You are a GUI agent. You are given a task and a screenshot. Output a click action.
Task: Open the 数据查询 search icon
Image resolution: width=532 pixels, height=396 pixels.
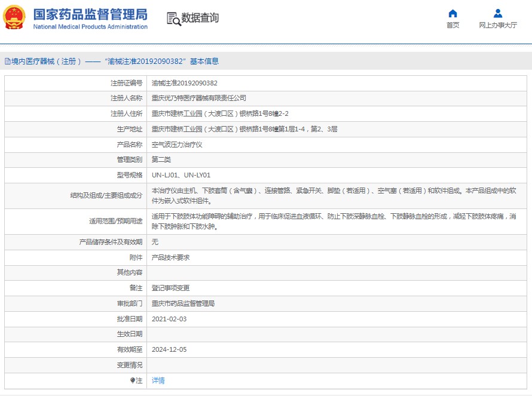point(174,19)
